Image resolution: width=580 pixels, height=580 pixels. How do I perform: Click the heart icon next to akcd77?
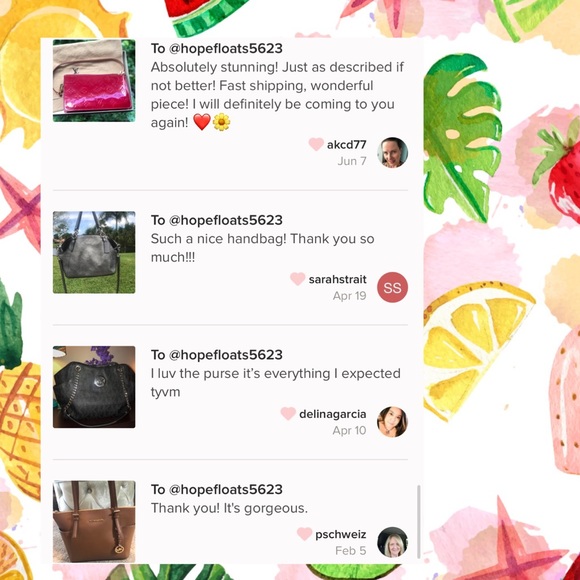click(x=316, y=144)
